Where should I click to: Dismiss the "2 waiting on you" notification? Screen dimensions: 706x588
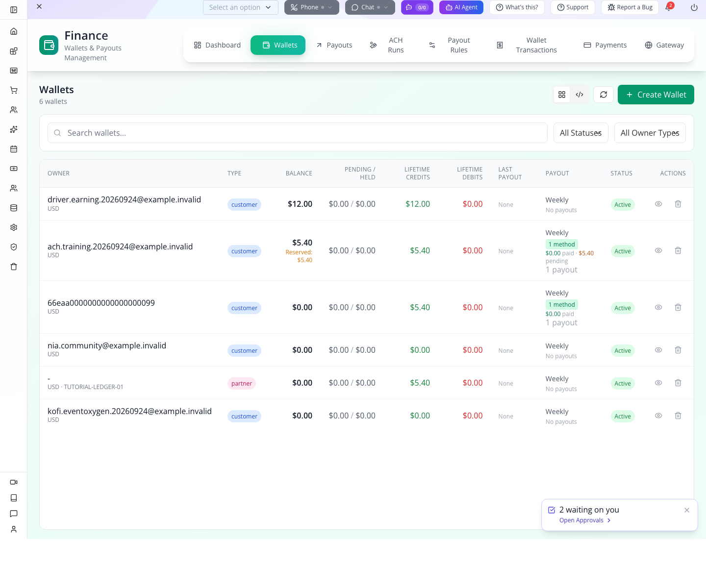(x=687, y=510)
